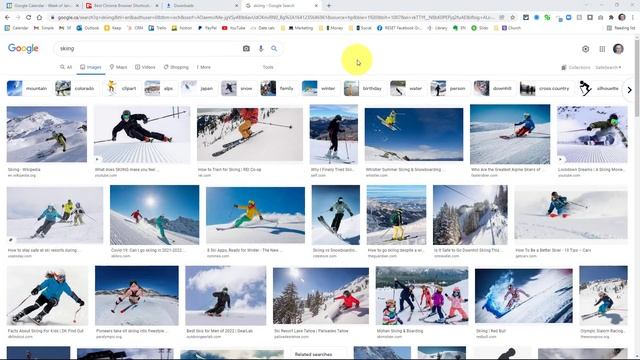Expand the SafeSearch dropdown

pyautogui.click(x=608, y=67)
